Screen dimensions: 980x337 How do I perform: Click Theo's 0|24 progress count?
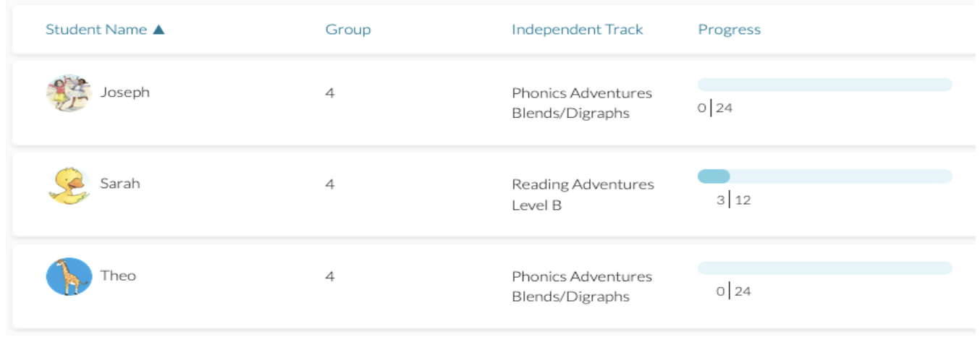[734, 291]
